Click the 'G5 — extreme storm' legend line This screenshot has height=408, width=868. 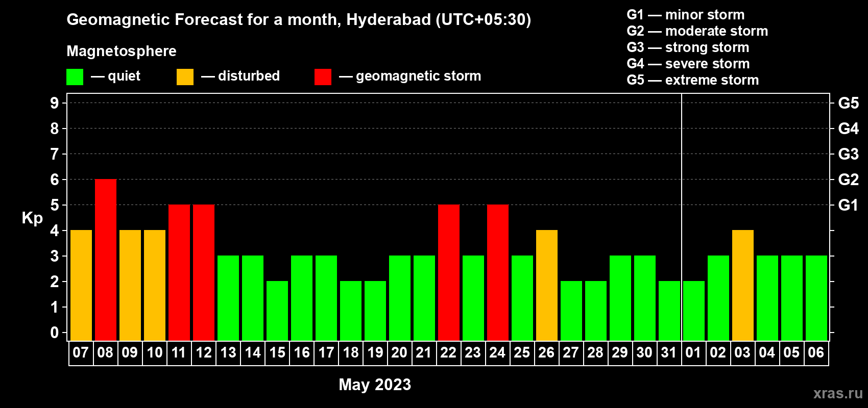coord(693,80)
